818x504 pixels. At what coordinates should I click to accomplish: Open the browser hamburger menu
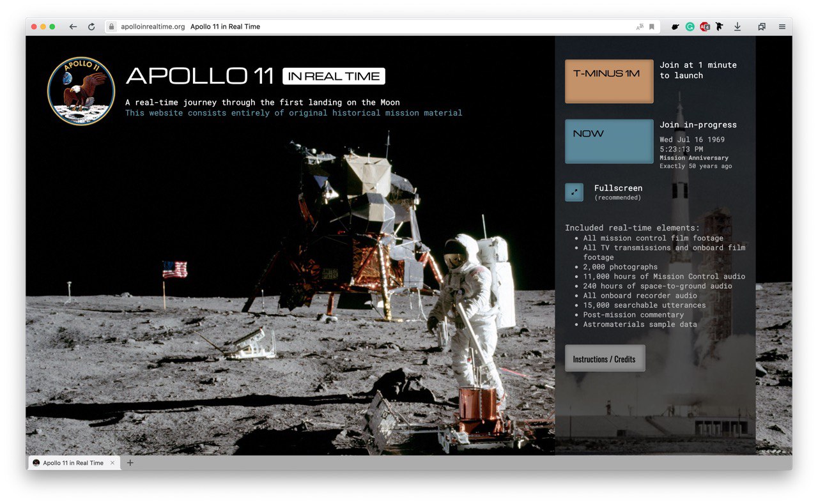click(782, 27)
